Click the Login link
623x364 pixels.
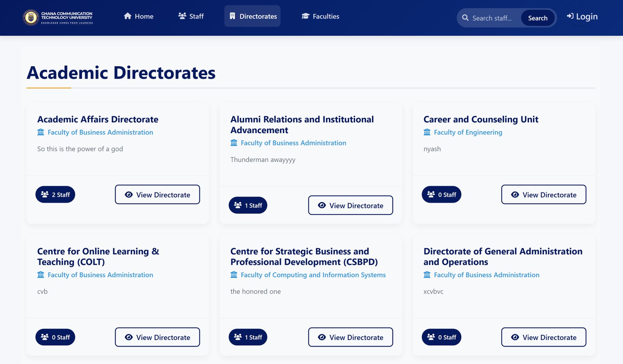click(x=583, y=17)
